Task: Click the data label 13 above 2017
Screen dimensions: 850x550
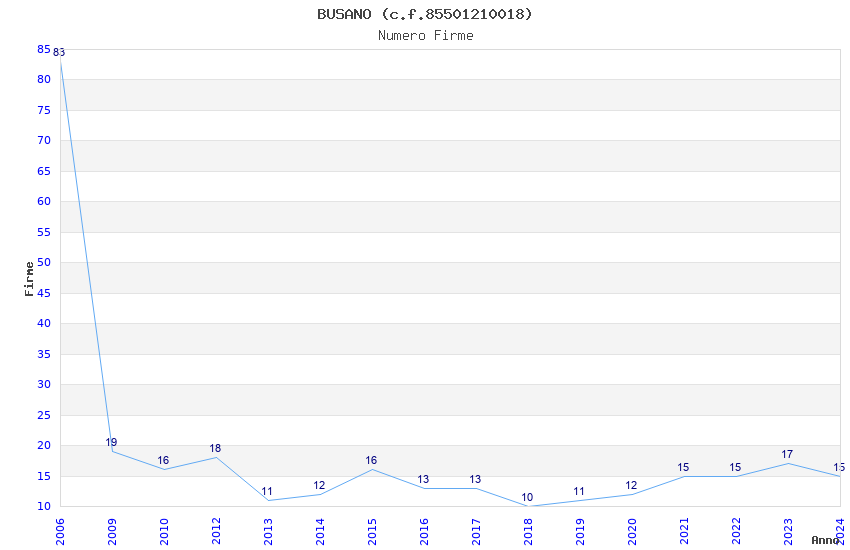Action: click(x=475, y=479)
